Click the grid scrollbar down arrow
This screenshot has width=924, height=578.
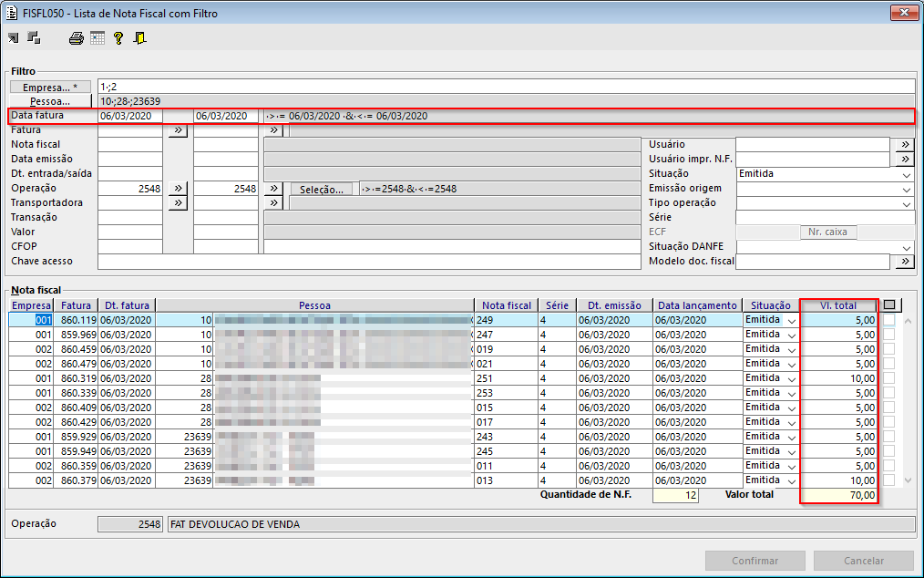point(908,480)
